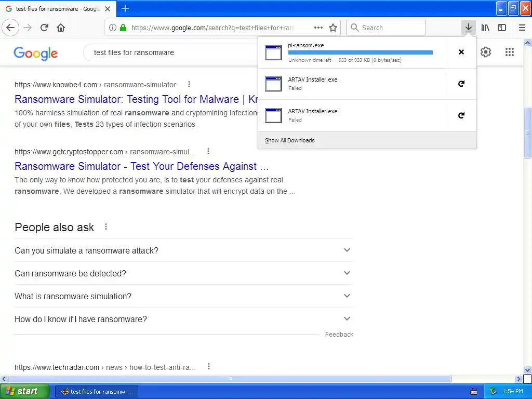Viewport: 532px width, 399px height.
Task: Click the pi-ransom.exe file icon
Action: pos(273,52)
